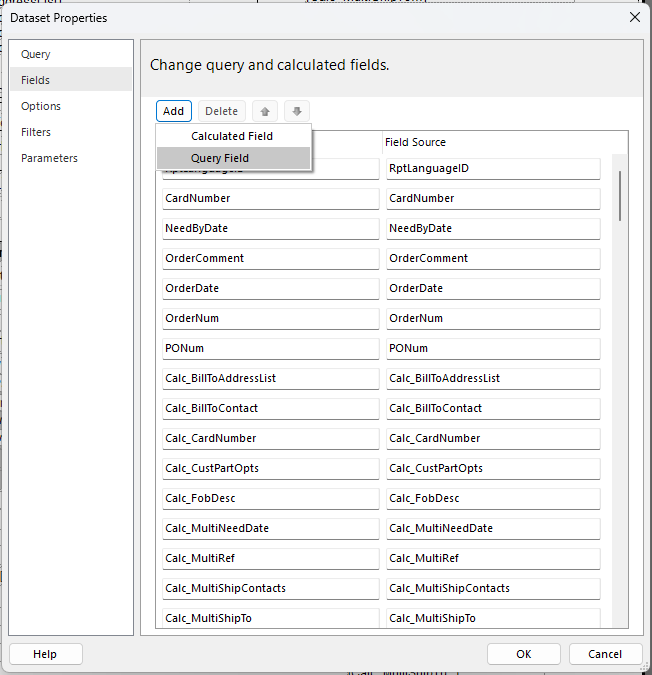Viewport: 652px width, 675px height.
Task: Open the Add dropdown button
Action: [173, 112]
